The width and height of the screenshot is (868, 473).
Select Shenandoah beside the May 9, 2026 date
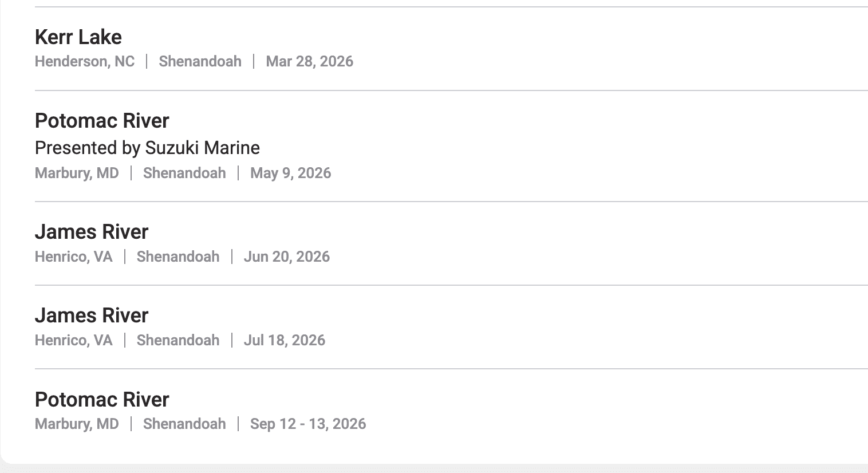184,173
